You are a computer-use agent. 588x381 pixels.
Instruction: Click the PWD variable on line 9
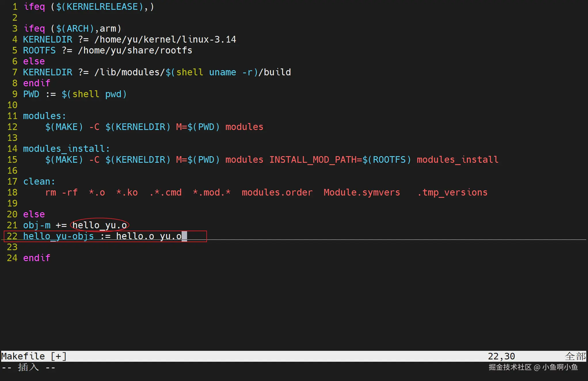[31, 94]
